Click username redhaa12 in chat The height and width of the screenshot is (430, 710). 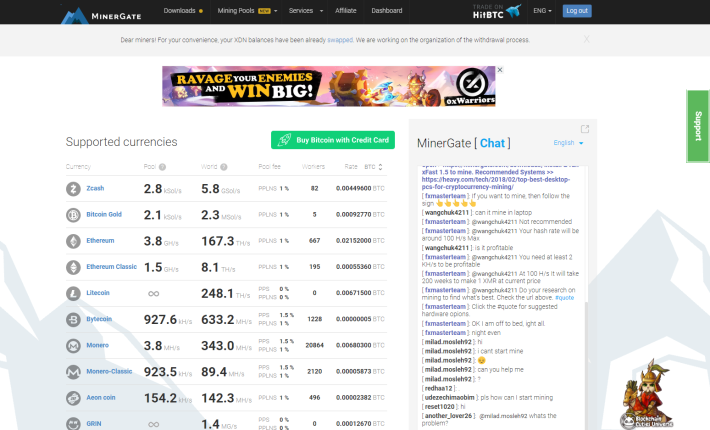(438, 388)
